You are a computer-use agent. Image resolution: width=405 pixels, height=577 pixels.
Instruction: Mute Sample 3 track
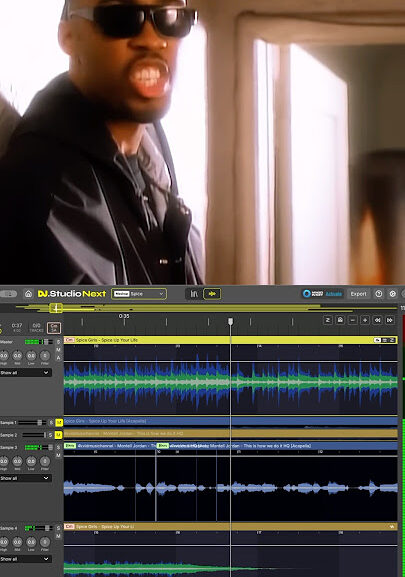(x=58, y=456)
